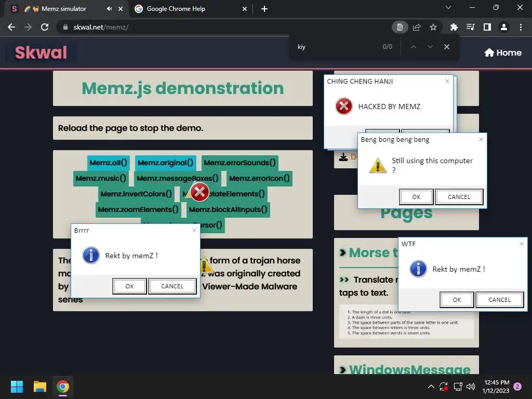The width and height of the screenshot is (532, 399).
Task: Open the Home link in the header
Action: coord(503,52)
